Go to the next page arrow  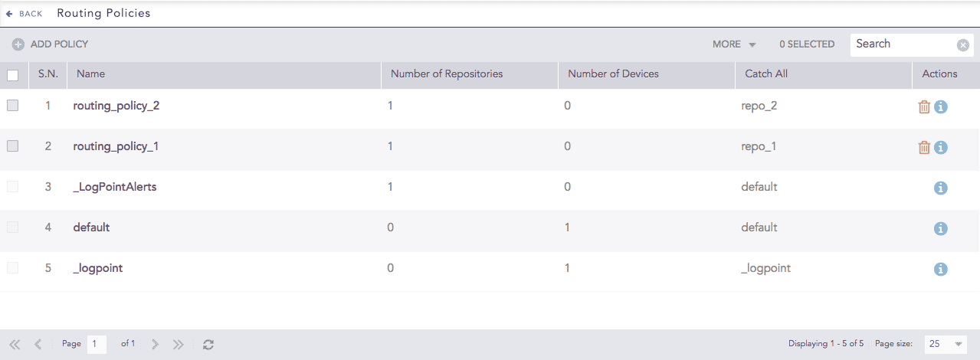(155, 345)
